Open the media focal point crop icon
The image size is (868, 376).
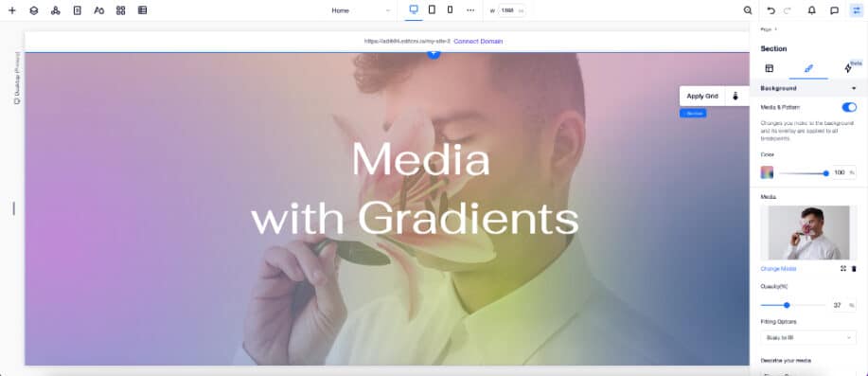click(x=843, y=269)
